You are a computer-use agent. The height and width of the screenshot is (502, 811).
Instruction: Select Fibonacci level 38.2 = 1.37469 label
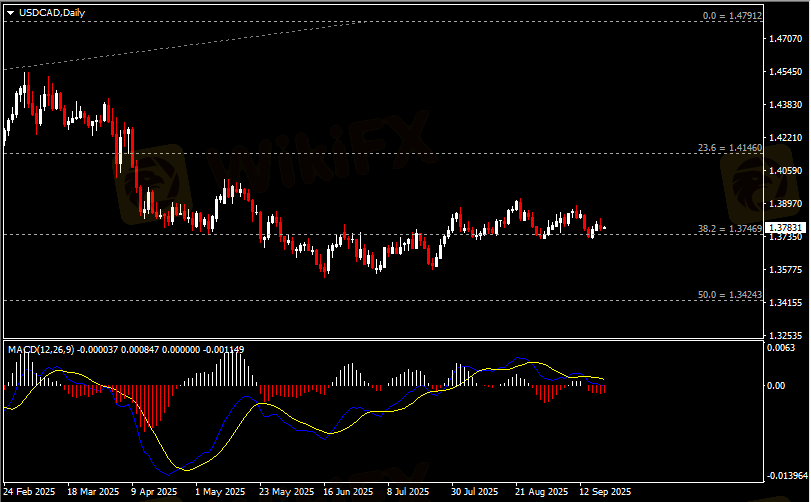[x=730, y=229]
